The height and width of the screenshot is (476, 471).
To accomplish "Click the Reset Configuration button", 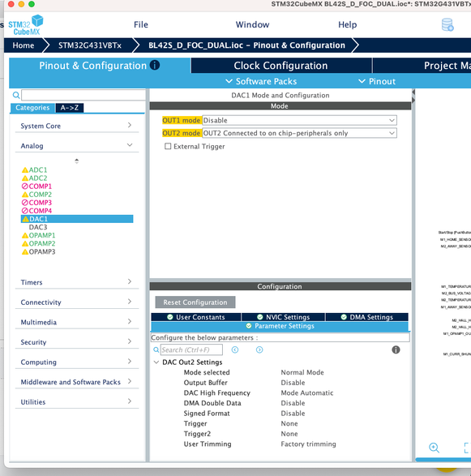I will 195,302.
